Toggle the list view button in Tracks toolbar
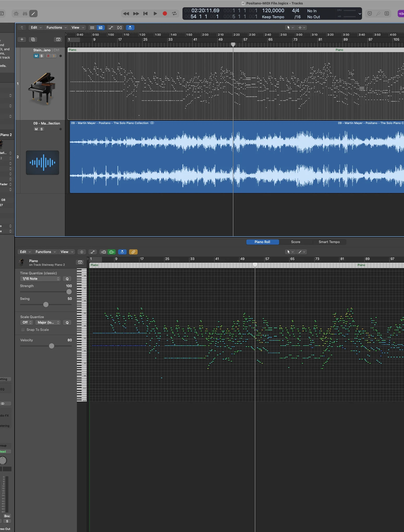This screenshot has height=532, width=404. 101,28
